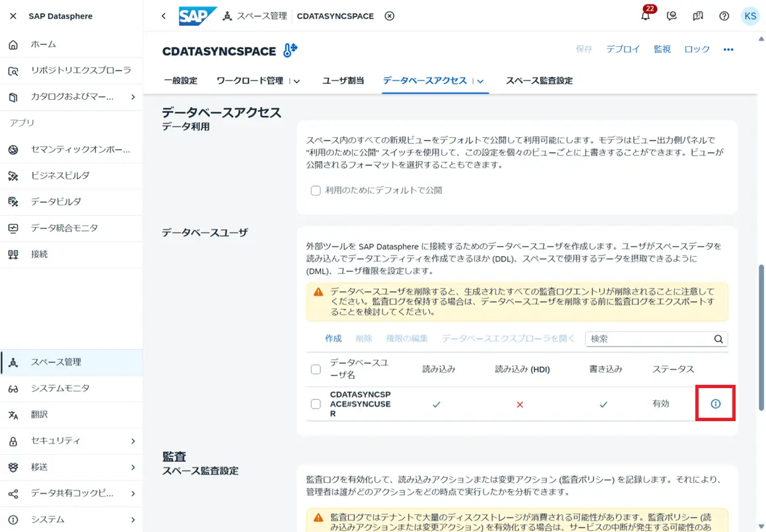The width and height of the screenshot is (766, 532).
Task: Click the 監視 button
Action: click(x=662, y=50)
